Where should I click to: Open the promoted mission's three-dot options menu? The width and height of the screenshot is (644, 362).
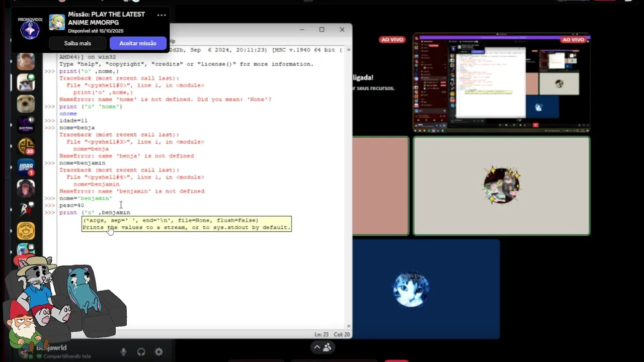161,15
